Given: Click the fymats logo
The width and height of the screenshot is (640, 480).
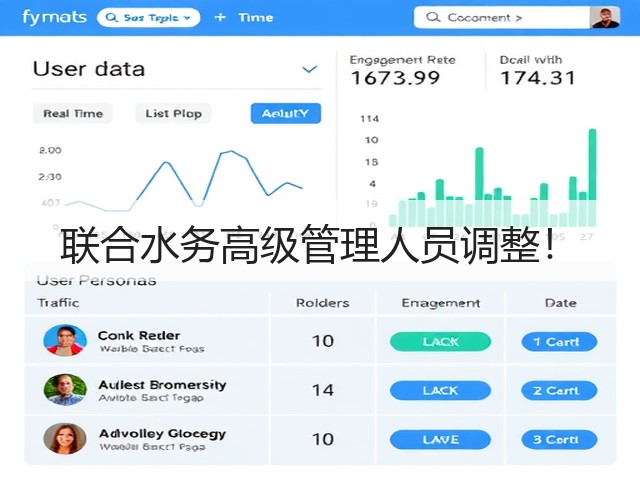Looking at the screenshot, I should tap(54, 18).
